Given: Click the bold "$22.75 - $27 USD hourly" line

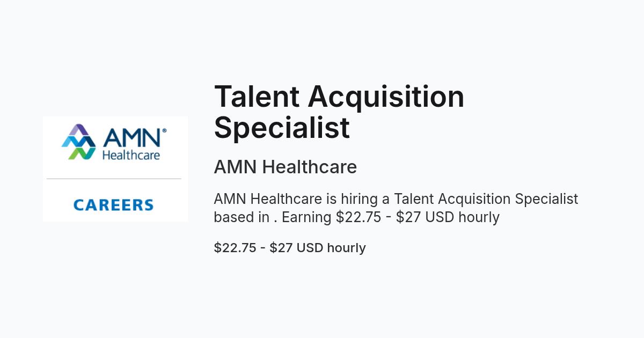Looking at the screenshot, I should (x=290, y=248).
